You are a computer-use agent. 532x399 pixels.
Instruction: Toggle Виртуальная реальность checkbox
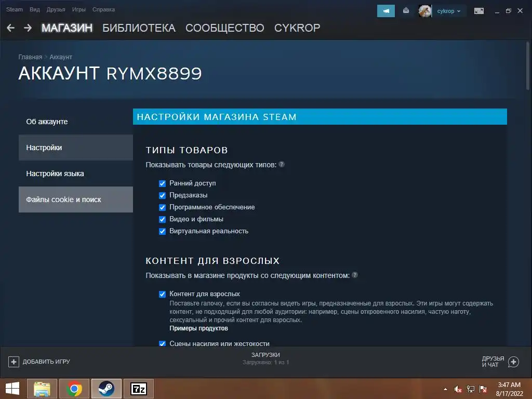tap(162, 231)
